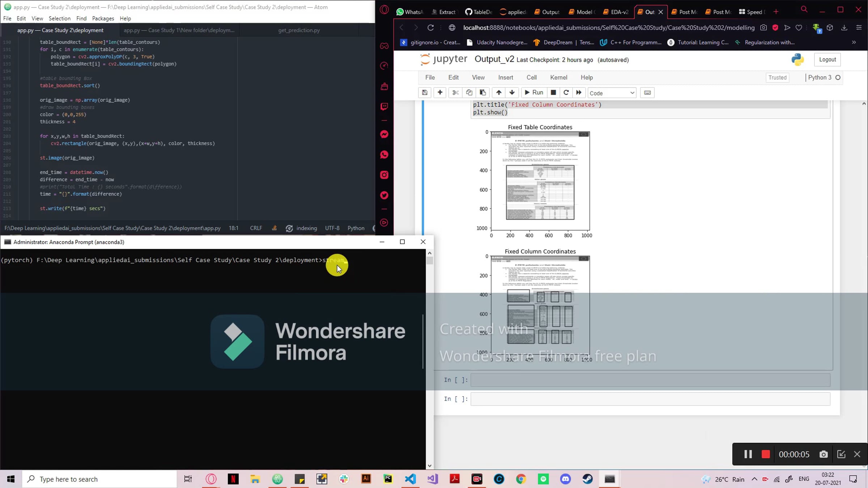Screen dimensions: 868x488
Task: Open Task View on the taskbar
Action: pos(188,479)
